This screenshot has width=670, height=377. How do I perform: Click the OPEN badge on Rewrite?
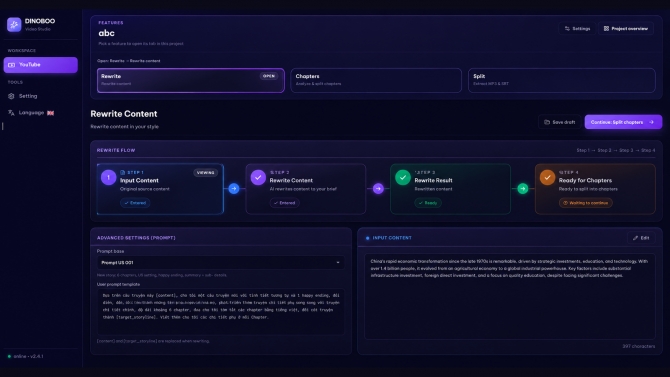pyautogui.click(x=269, y=76)
